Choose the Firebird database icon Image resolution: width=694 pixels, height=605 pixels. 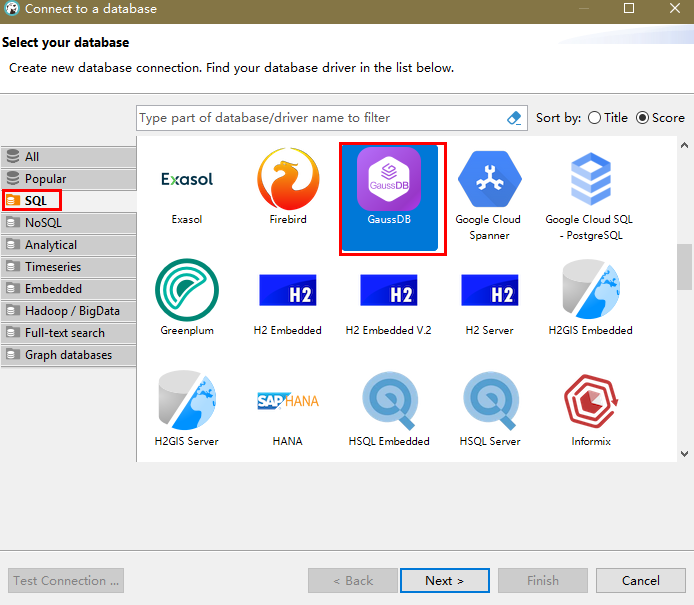(x=287, y=186)
